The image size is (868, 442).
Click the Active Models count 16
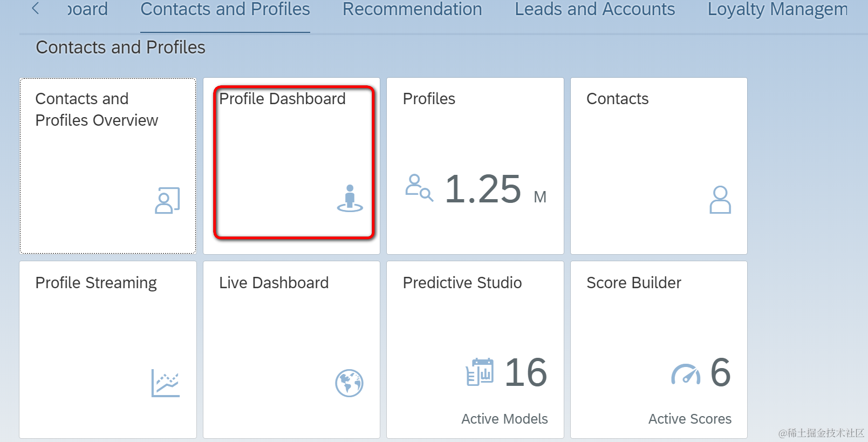pyautogui.click(x=526, y=372)
